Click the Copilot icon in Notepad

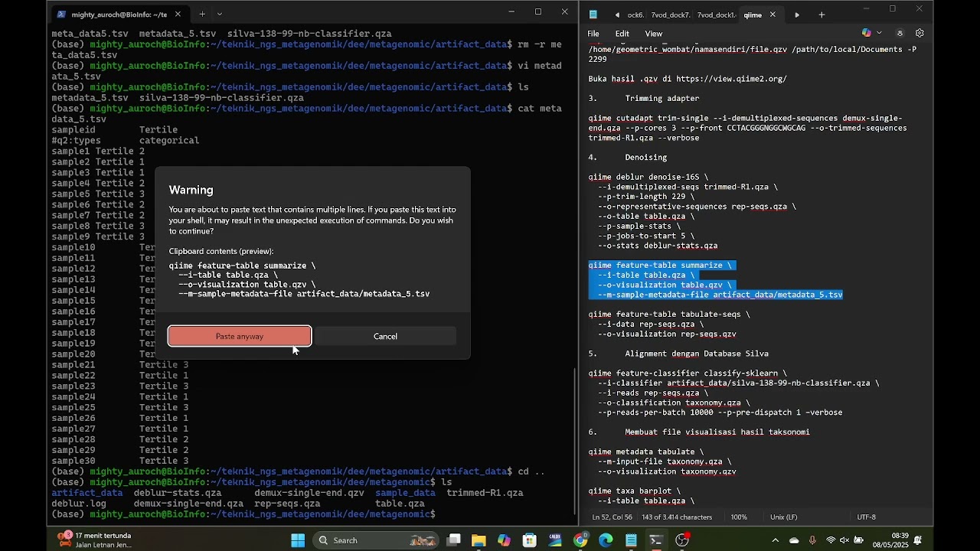[x=866, y=33]
